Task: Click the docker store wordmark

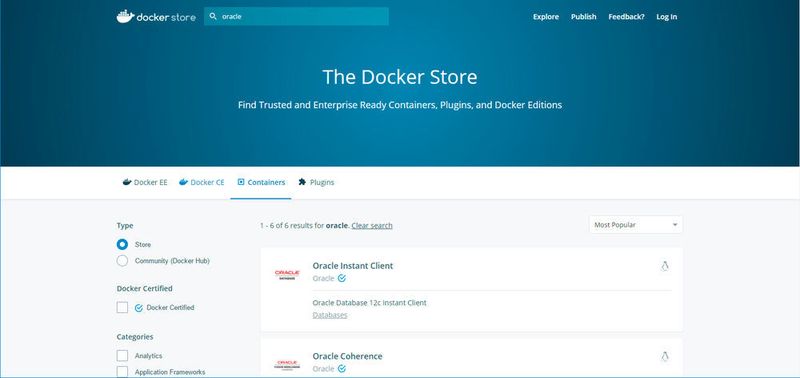Action: click(x=166, y=17)
